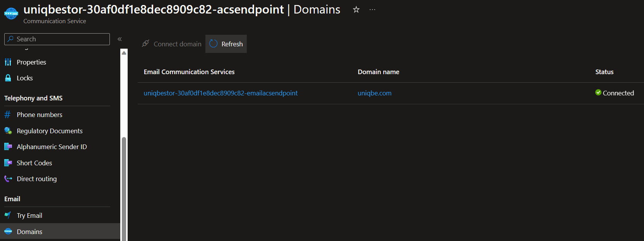Viewport: 644px width, 241px height.
Task: Click the Try Email icon
Action: [x=8, y=215]
